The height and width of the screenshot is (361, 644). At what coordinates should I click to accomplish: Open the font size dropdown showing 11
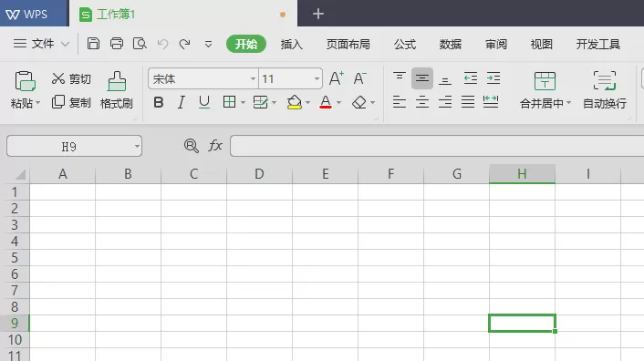point(317,78)
